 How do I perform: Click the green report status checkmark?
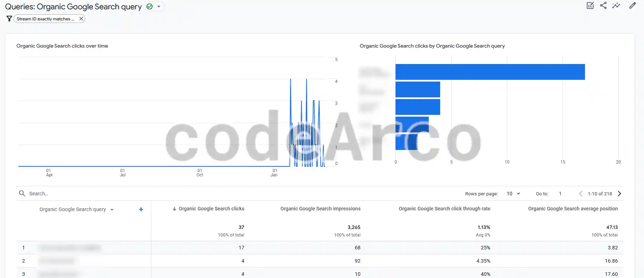pyautogui.click(x=149, y=6)
